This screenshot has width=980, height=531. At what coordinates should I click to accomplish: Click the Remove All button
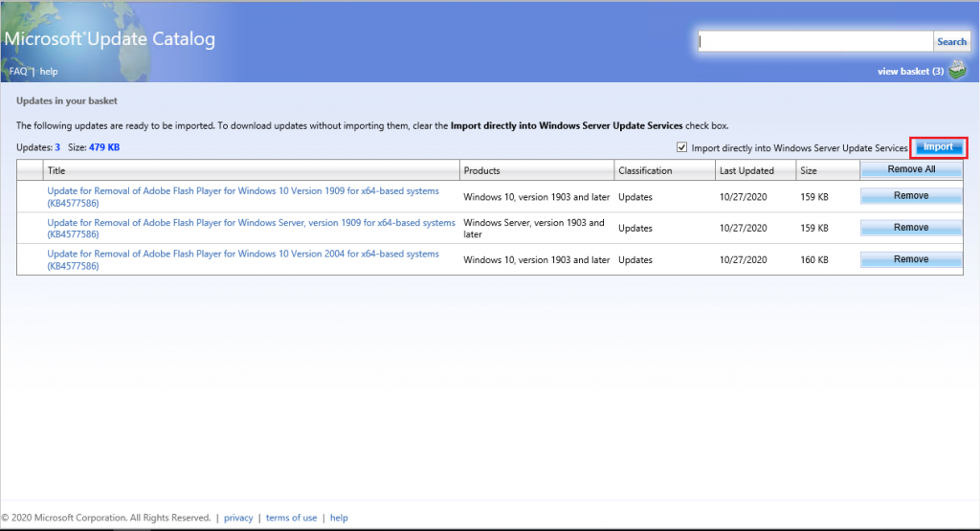coord(911,169)
